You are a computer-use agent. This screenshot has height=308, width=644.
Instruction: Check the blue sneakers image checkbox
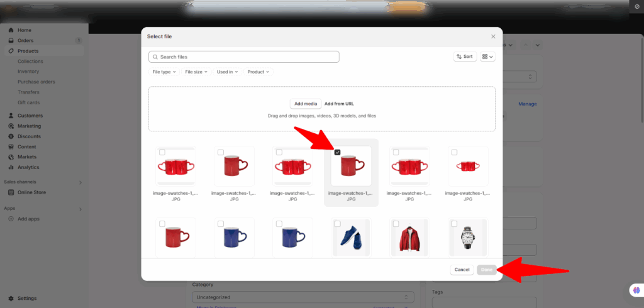(x=338, y=224)
